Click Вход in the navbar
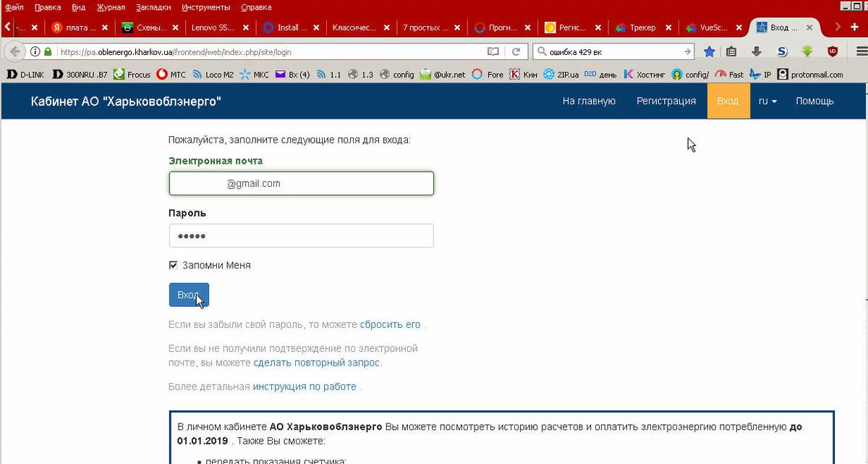 tap(728, 101)
